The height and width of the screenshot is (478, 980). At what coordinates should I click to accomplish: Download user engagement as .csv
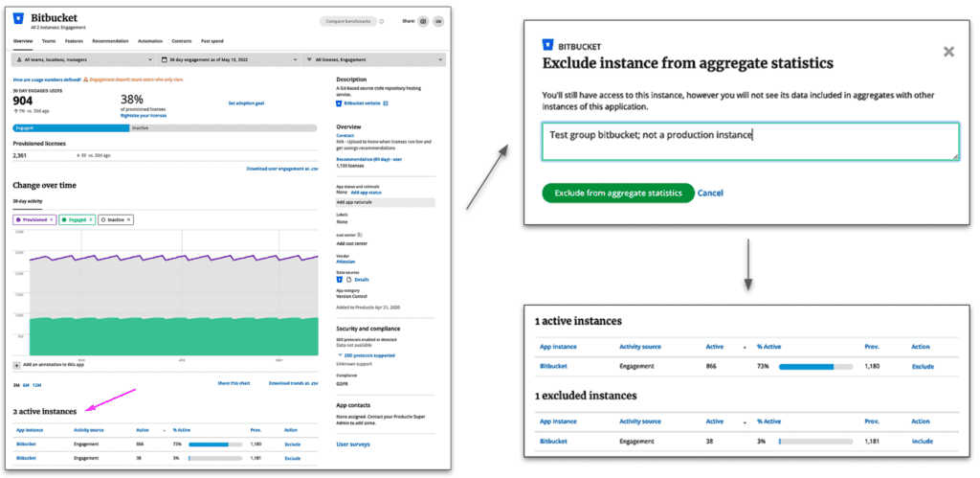tap(282, 169)
